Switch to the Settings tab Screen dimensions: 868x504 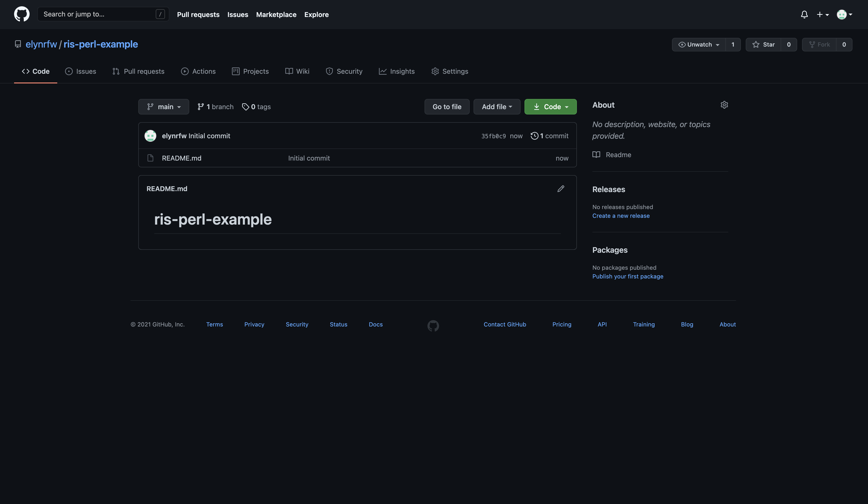point(450,71)
